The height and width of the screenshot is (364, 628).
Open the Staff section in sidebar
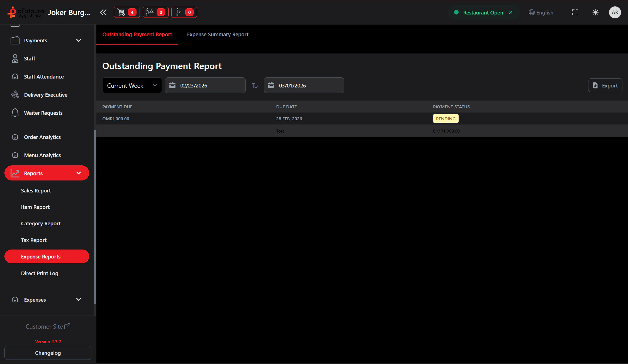pyautogui.click(x=29, y=58)
